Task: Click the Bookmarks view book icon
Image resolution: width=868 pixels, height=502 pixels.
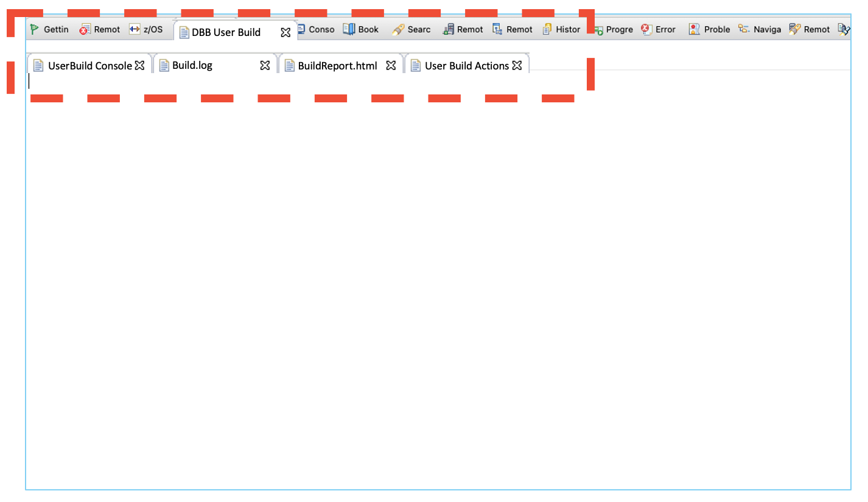Action: (349, 29)
